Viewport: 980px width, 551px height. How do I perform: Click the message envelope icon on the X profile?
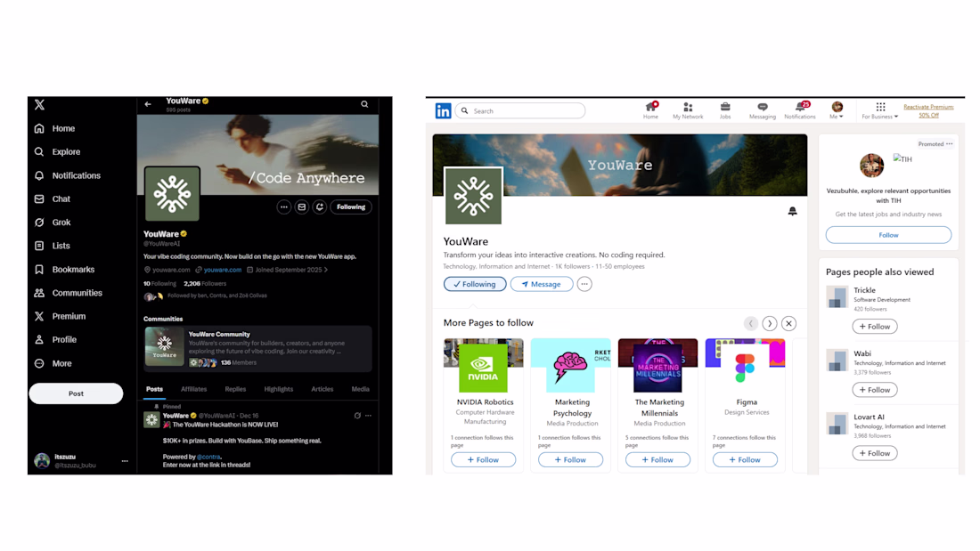tap(302, 207)
